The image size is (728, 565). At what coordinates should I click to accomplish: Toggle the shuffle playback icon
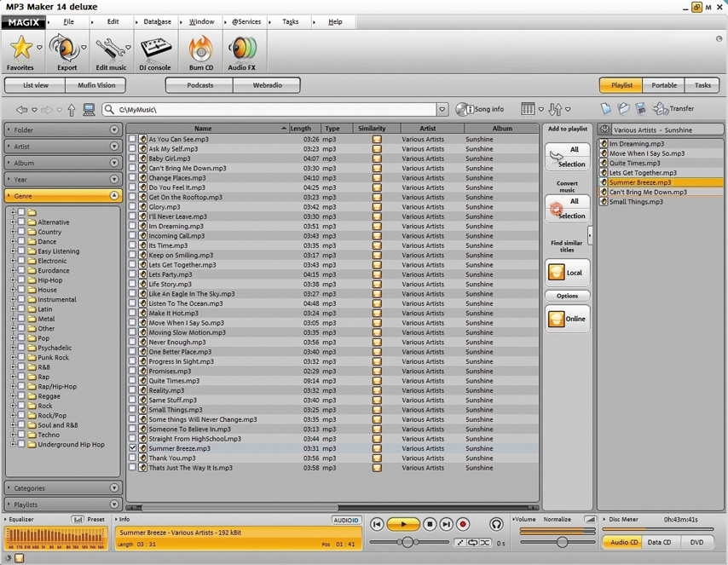485,542
